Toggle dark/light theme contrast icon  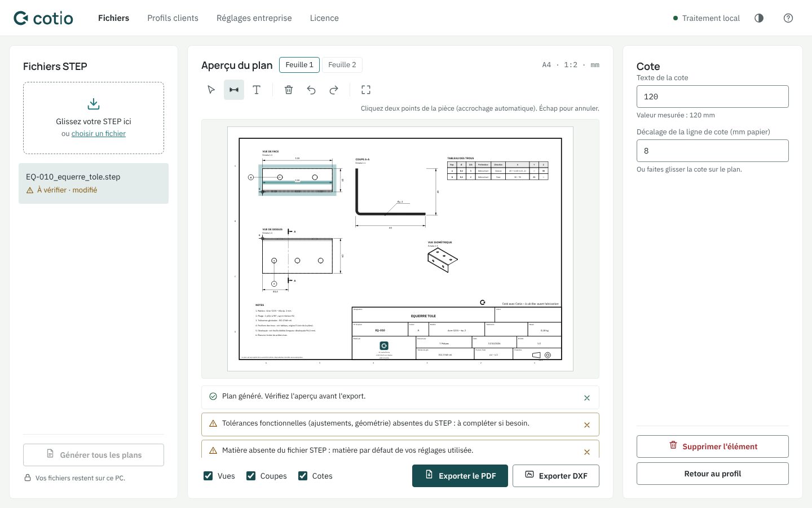[x=759, y=18]
